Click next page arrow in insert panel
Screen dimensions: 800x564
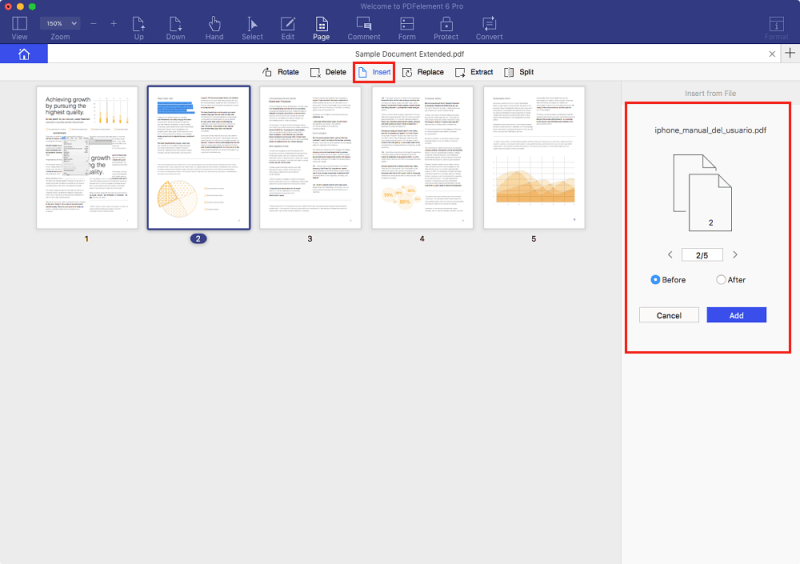click(735, 254)
